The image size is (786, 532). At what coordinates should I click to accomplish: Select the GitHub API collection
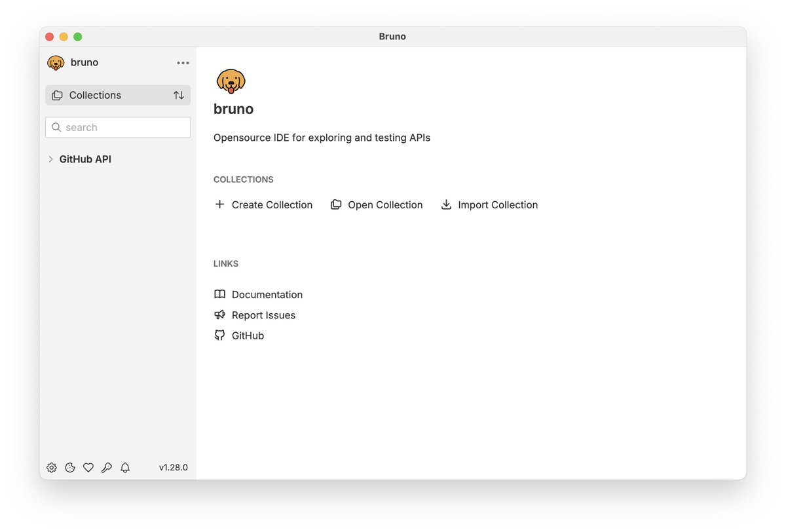coord(85,159)
